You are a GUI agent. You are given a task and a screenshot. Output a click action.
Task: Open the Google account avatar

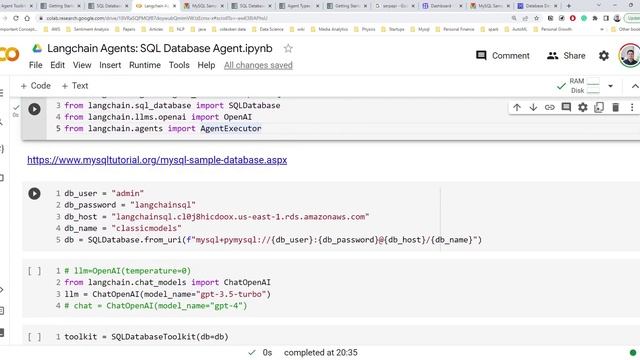(x=629, y=55)
